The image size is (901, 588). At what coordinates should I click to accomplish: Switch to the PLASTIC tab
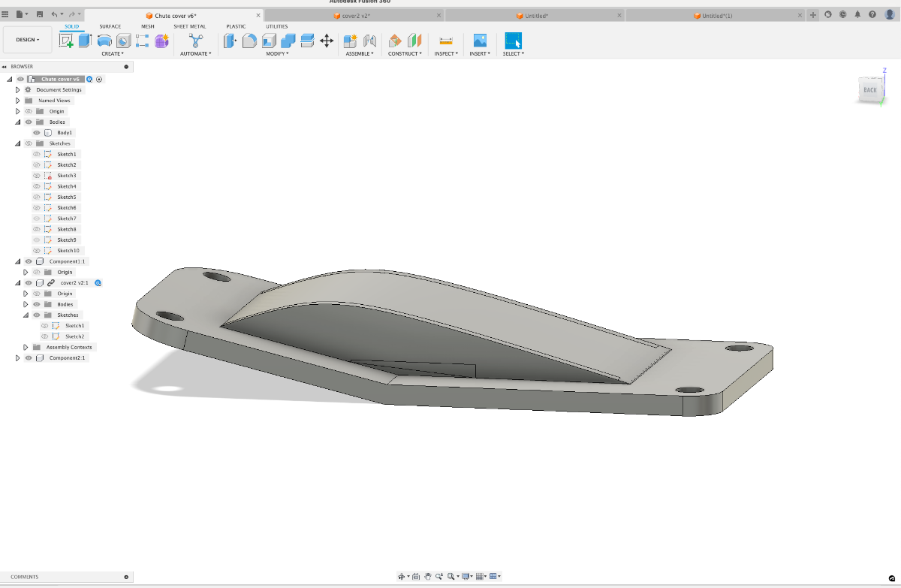(236, 26)
